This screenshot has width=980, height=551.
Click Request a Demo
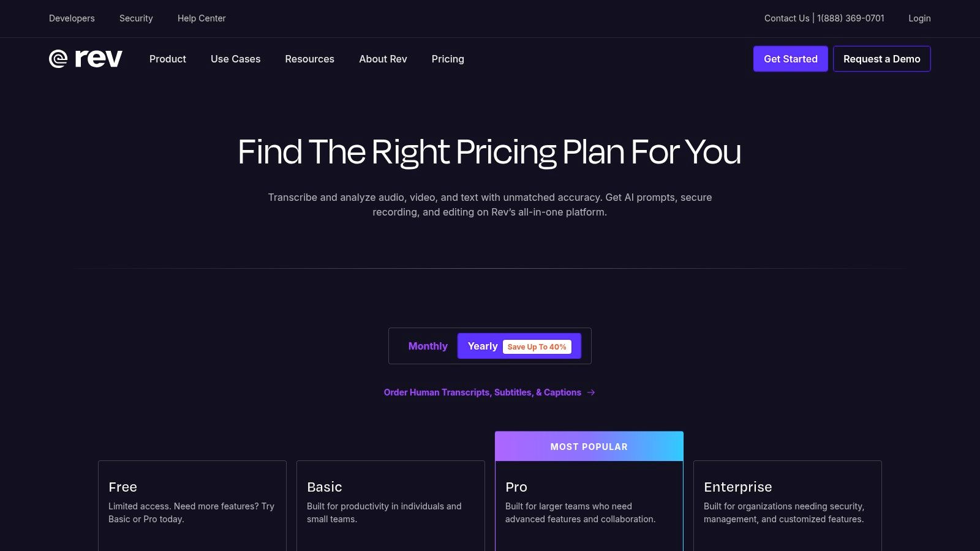(x=881, y=59)
